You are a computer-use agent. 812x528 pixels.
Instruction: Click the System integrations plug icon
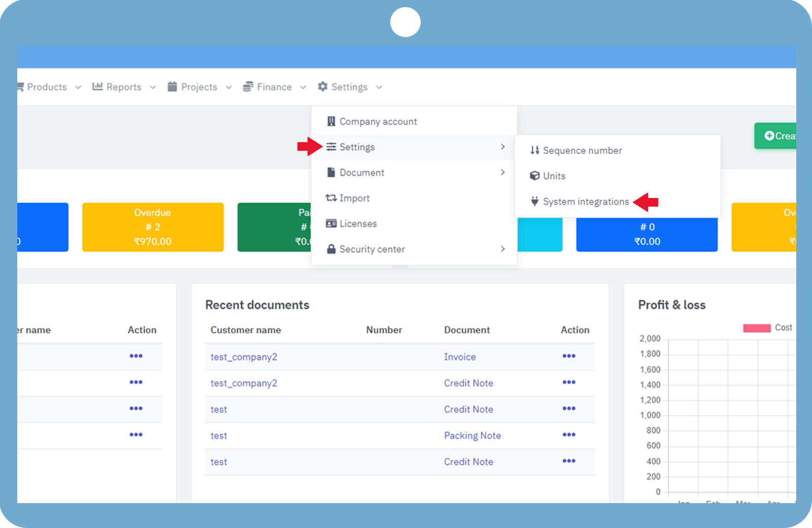[534, 202]
